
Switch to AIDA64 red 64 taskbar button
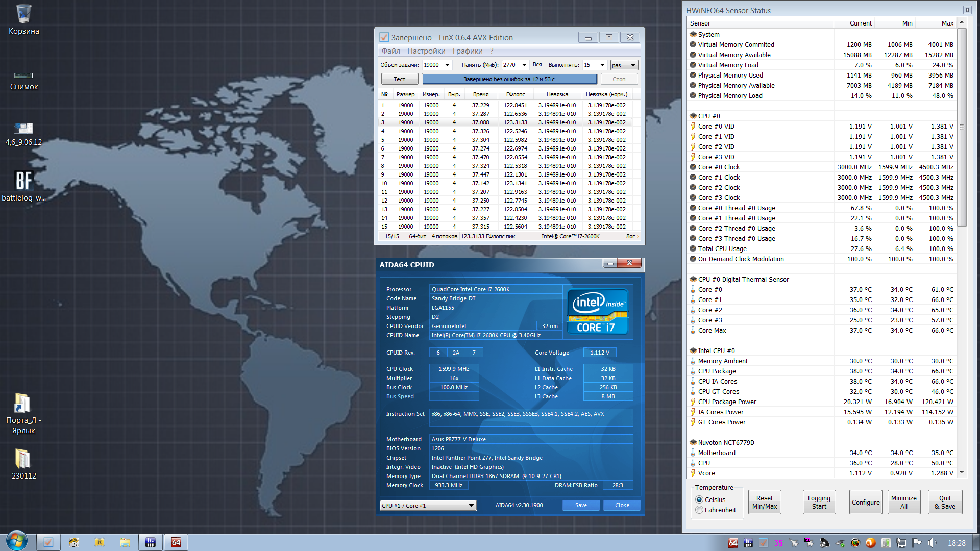[176, 542]
